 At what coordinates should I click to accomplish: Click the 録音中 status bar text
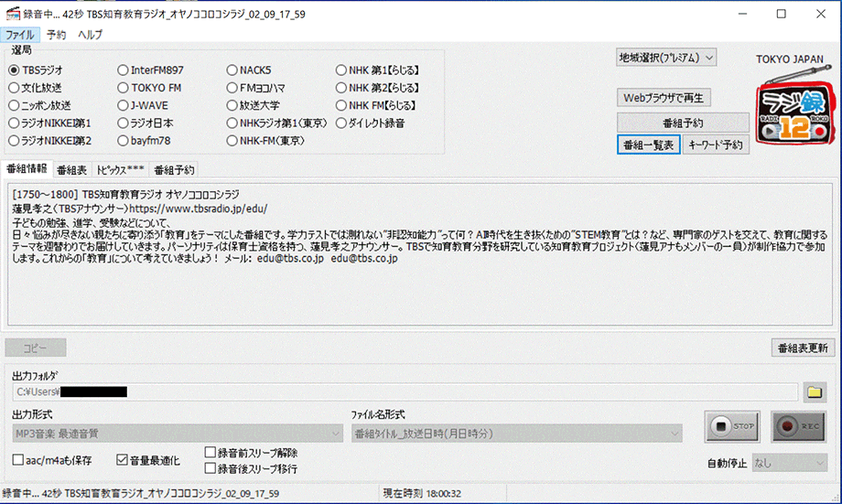point(141,493)
